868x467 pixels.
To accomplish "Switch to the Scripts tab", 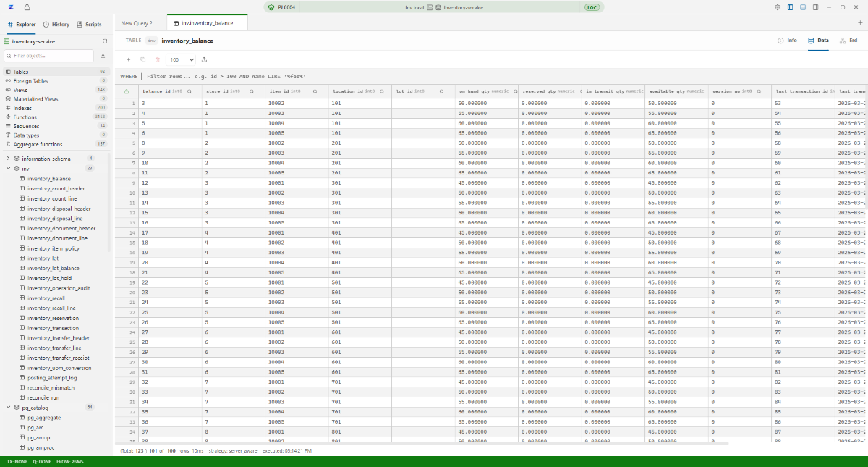I will (x=89, y=24).
